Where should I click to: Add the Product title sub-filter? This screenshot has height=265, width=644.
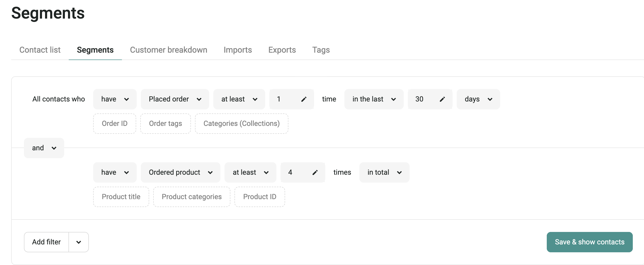click(x=121, y=197)
